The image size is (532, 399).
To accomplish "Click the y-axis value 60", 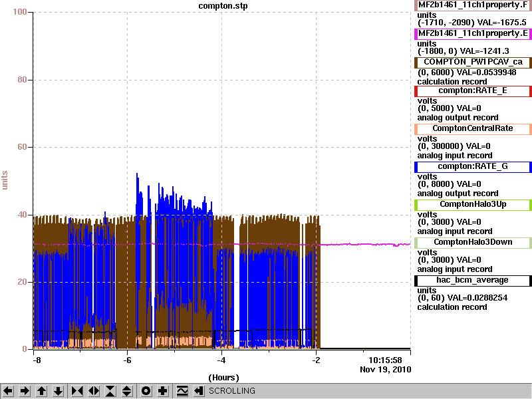I will [22, 147].
